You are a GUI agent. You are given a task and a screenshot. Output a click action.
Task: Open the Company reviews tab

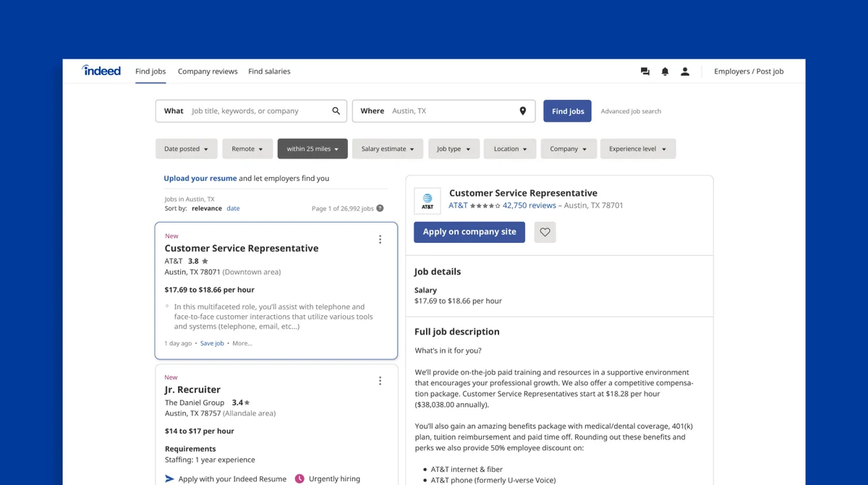click(x=208, y=72)
